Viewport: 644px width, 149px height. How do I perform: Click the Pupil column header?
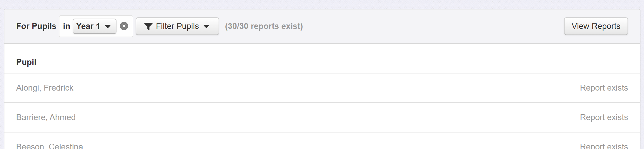(x=26, y=62)
